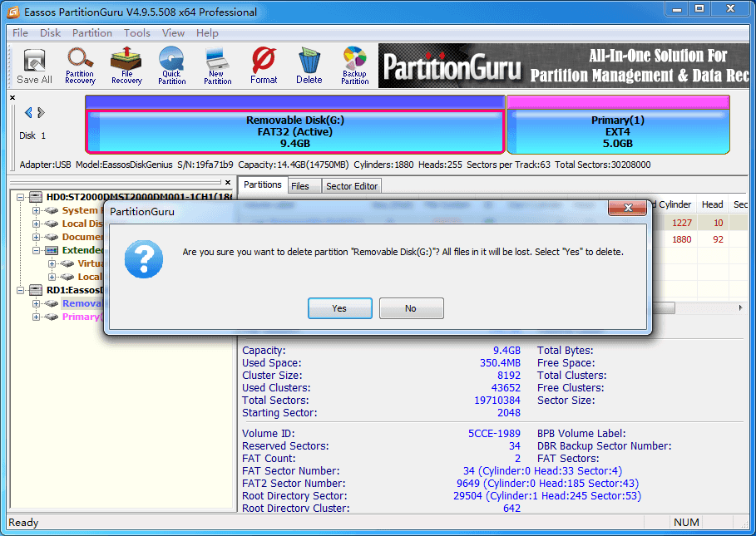Open the Help menu

207,32
